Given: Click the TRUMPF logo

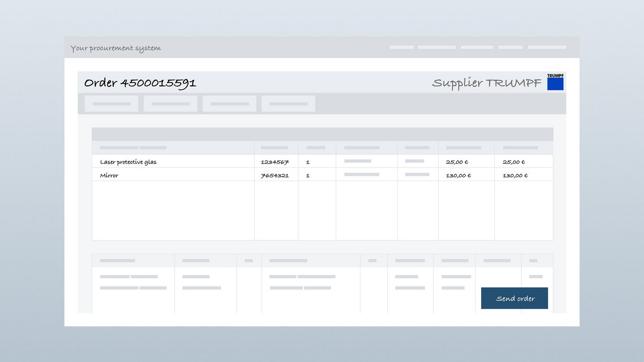Looking at the screenshot, I should coord(555,81).
